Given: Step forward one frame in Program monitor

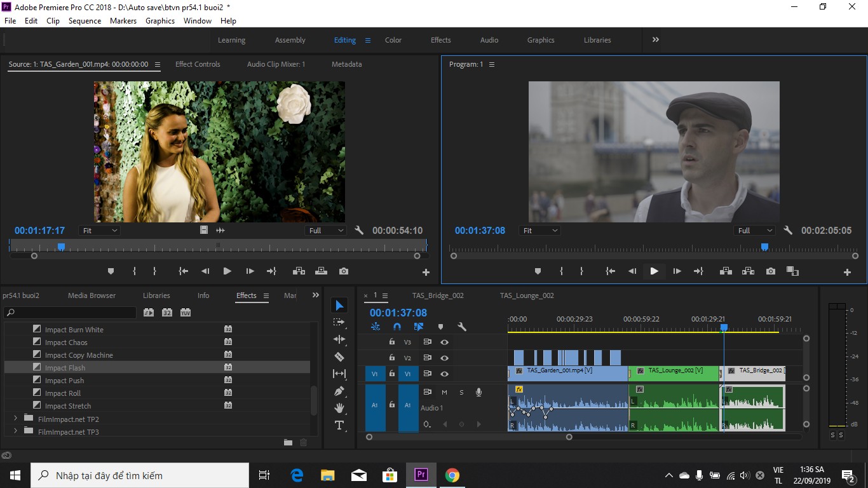Looking at the screenshot, I should [x=677, y=271].
